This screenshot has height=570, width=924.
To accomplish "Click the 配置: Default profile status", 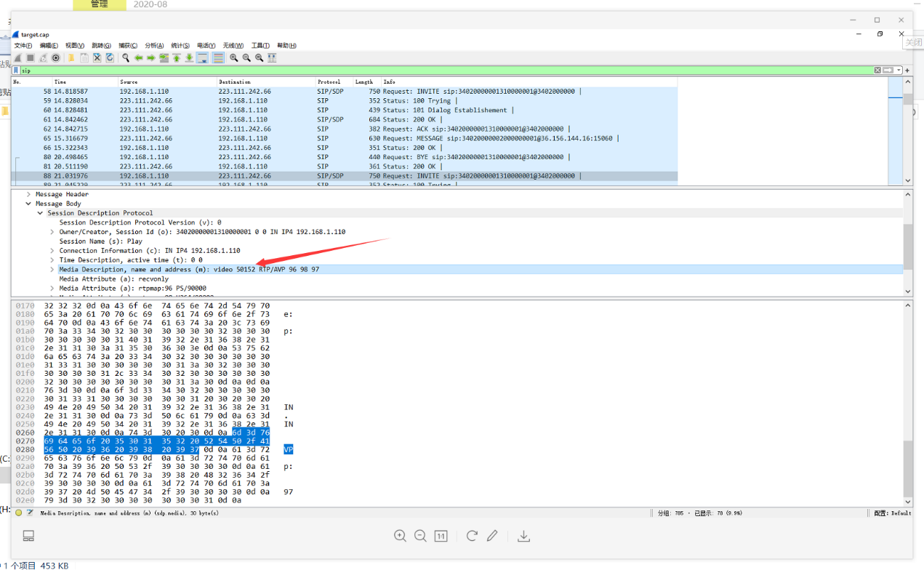I will [892, 513].
